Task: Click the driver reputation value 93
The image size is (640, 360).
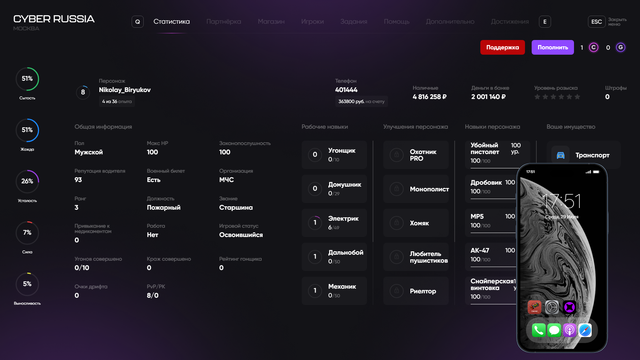Action: [x=78, y=180]
